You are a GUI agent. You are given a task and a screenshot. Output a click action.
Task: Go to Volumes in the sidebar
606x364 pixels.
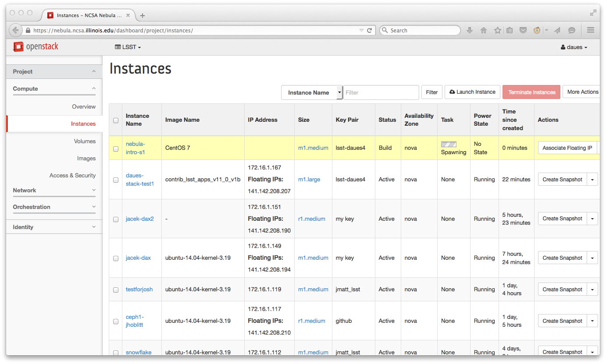click(x=85, y=141)
